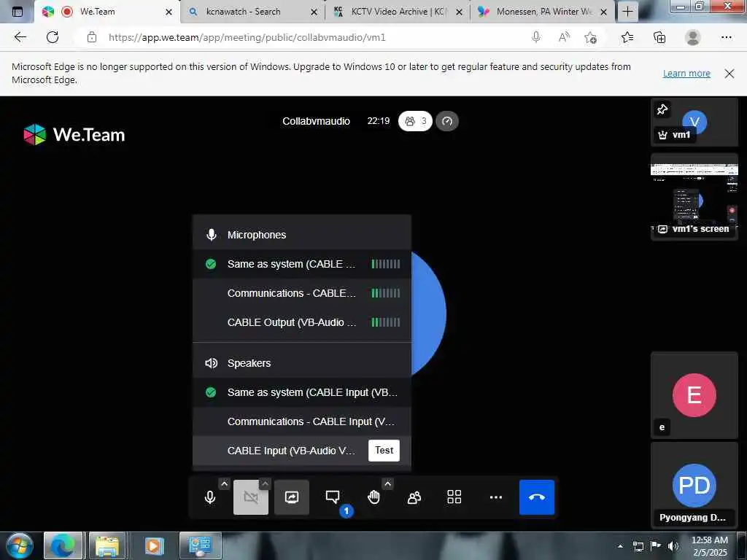
Task: Add page to favorites star-plus icon
Action: 591,37
